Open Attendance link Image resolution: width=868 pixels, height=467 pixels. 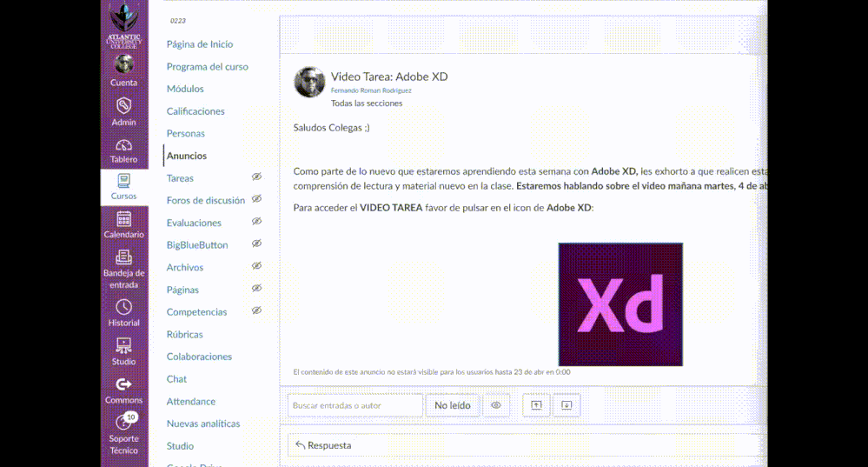pyautogui.click(x=191, y=402)
